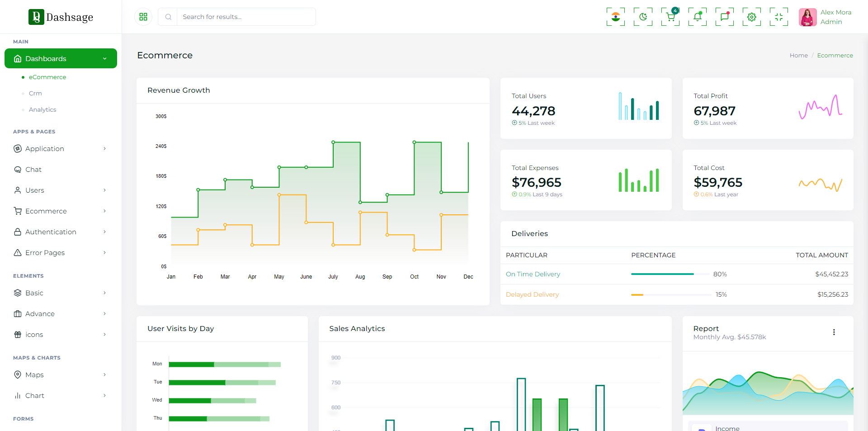The height and width of the screenshot is (431, 868).
Task: Click the Users sidebar icon
Action: tap(18, 190)
